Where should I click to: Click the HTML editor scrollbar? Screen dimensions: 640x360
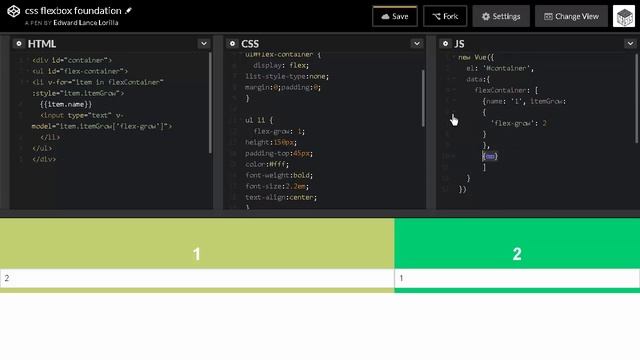coord(210,103)
